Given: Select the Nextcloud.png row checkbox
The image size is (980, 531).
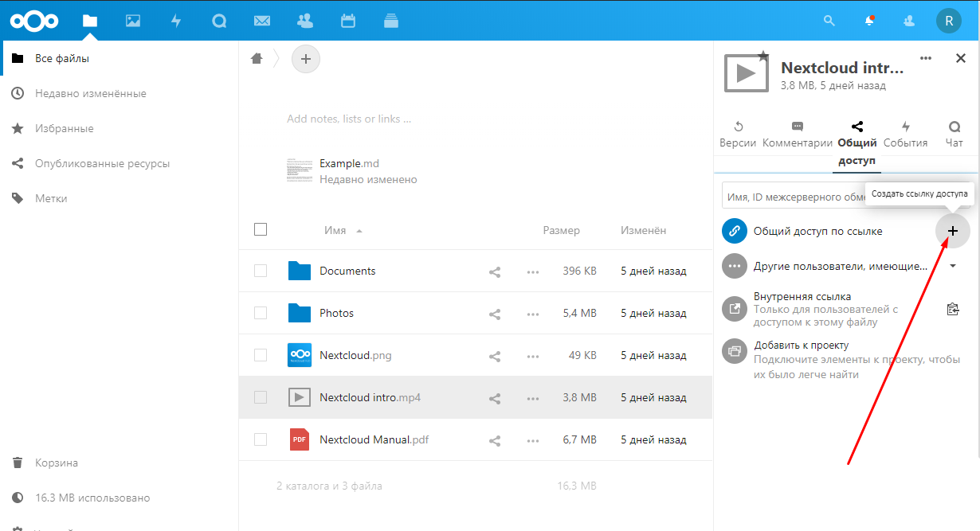Looking at the screenshot, I should (x=261, y=355).
